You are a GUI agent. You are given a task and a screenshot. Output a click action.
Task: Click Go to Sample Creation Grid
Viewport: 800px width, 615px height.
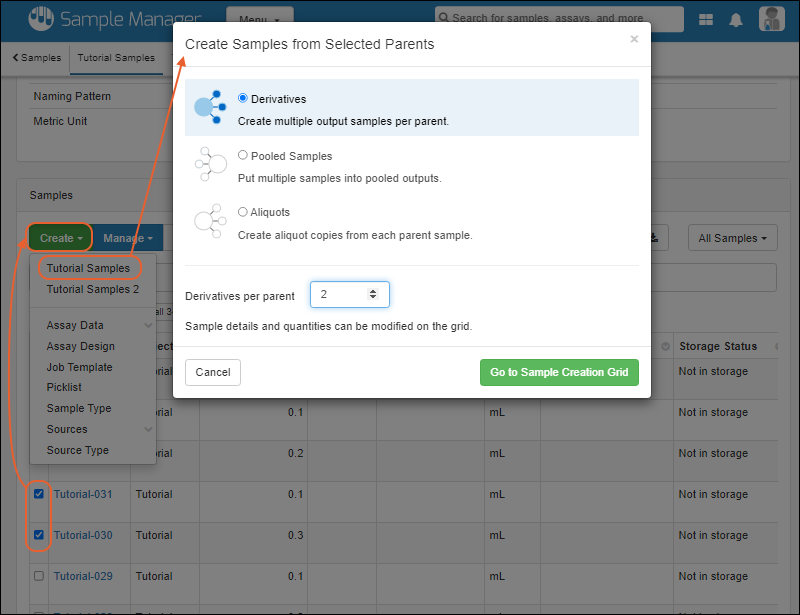559,372
